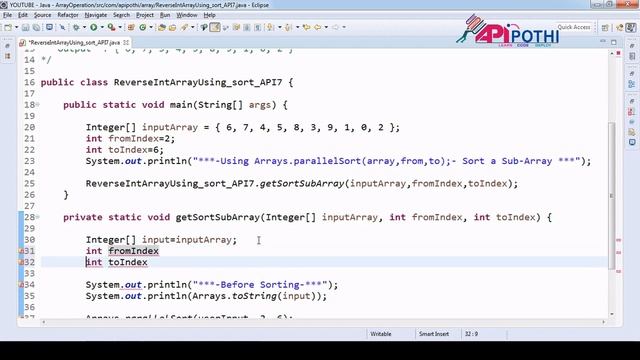Open the Project menu
640x360 pixels.
pos(145,15)
